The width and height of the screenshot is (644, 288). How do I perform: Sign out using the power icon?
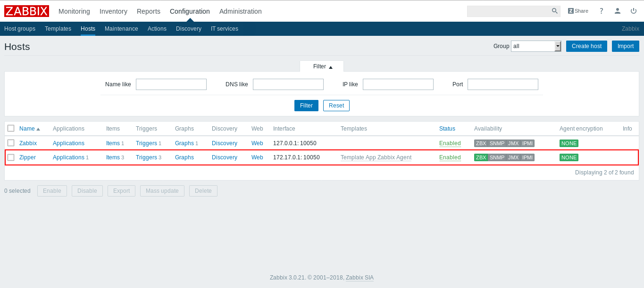(633, 11)
